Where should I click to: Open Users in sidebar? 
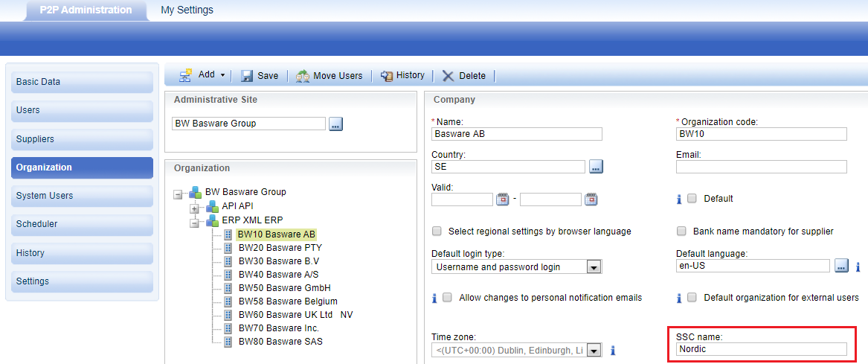pyautogui.click(x=82, y=110)
